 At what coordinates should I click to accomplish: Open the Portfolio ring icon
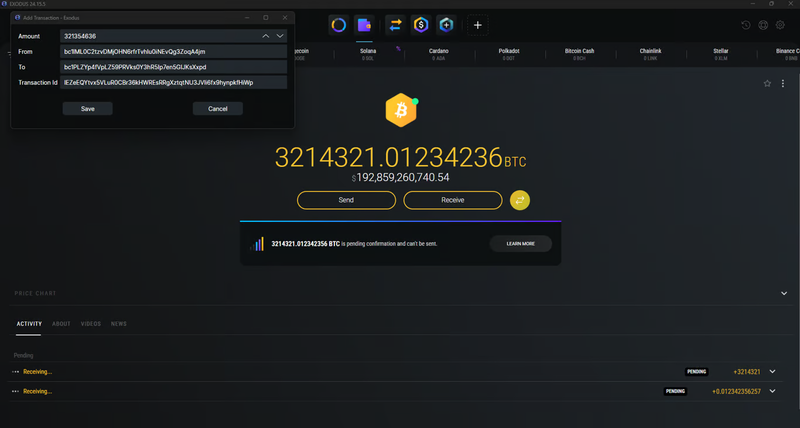(x=338, y=25)
